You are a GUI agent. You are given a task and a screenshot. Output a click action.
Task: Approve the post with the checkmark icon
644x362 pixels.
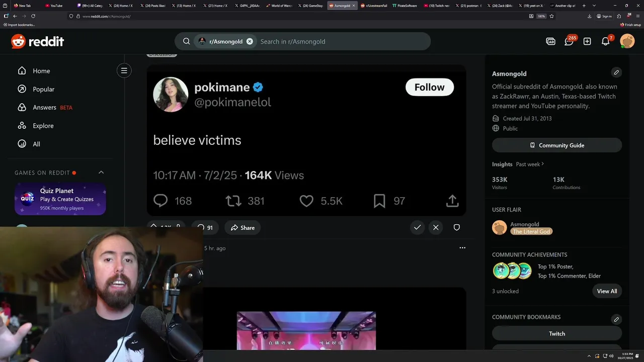(417, 227)
